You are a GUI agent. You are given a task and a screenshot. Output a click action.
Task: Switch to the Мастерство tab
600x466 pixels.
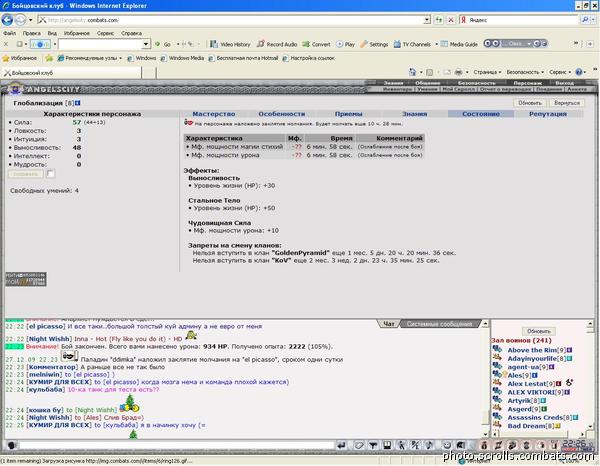coord(214,114)
